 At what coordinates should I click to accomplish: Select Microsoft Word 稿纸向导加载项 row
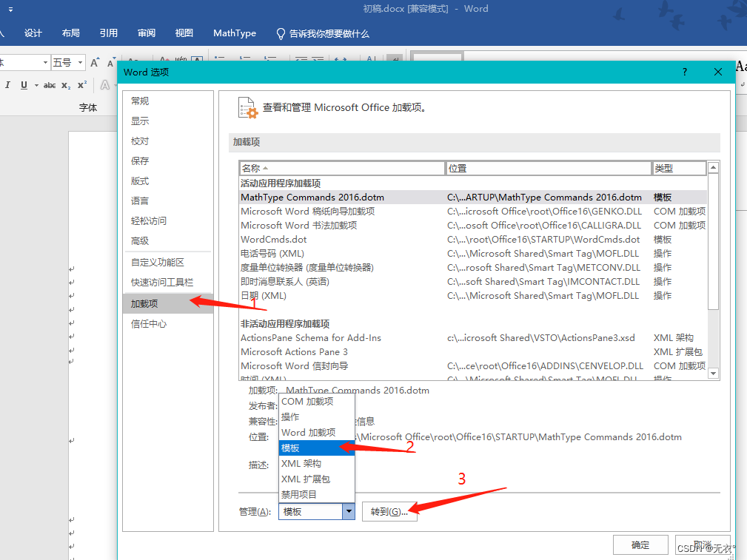point(473,212)
